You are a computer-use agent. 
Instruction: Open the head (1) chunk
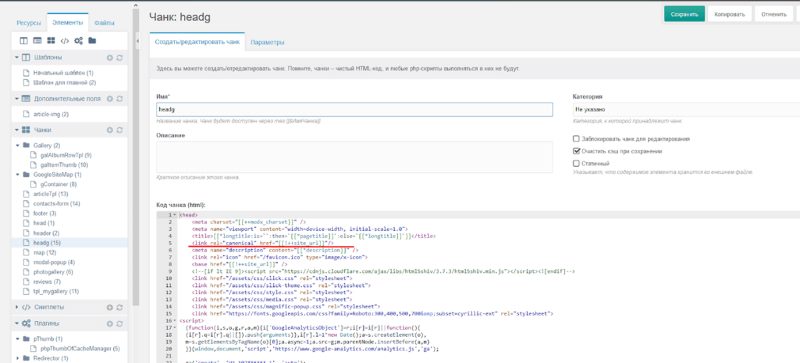44,223
